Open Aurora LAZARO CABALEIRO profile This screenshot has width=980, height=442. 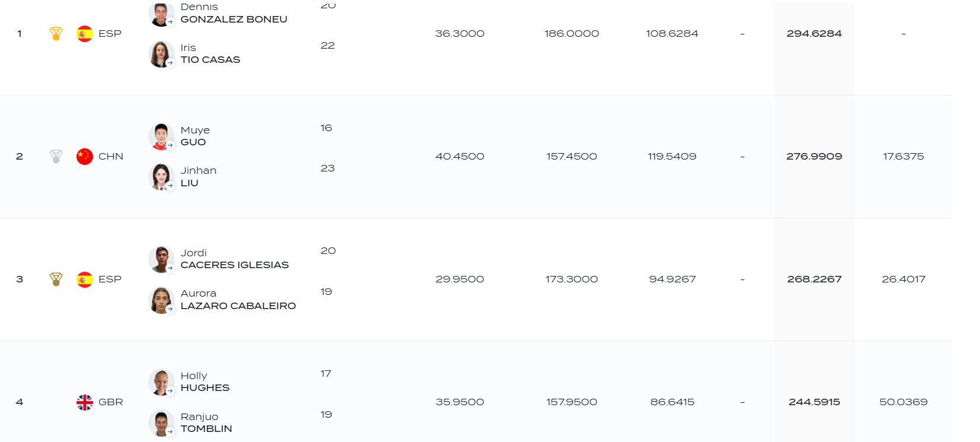pos(238,300)
